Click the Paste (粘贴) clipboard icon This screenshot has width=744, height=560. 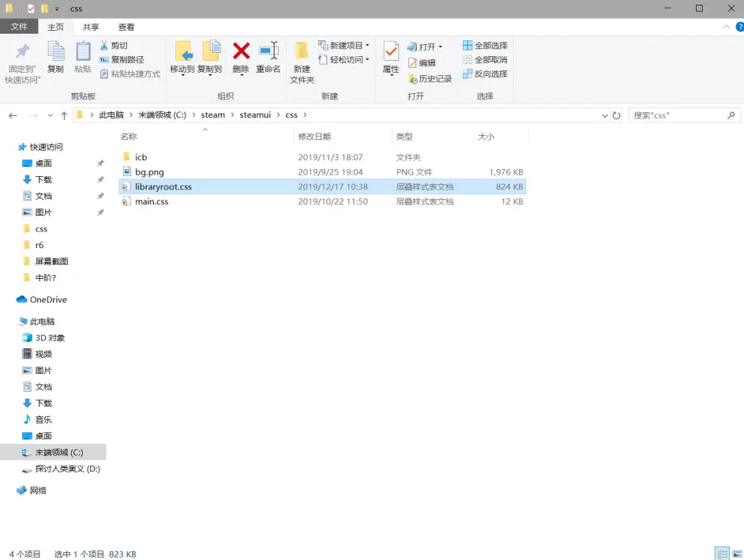pyautogui.click(x=83, y=51)
